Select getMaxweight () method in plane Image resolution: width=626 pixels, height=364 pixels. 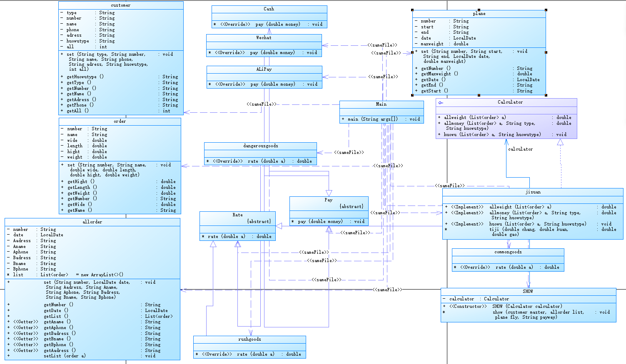tap(474, 74)
